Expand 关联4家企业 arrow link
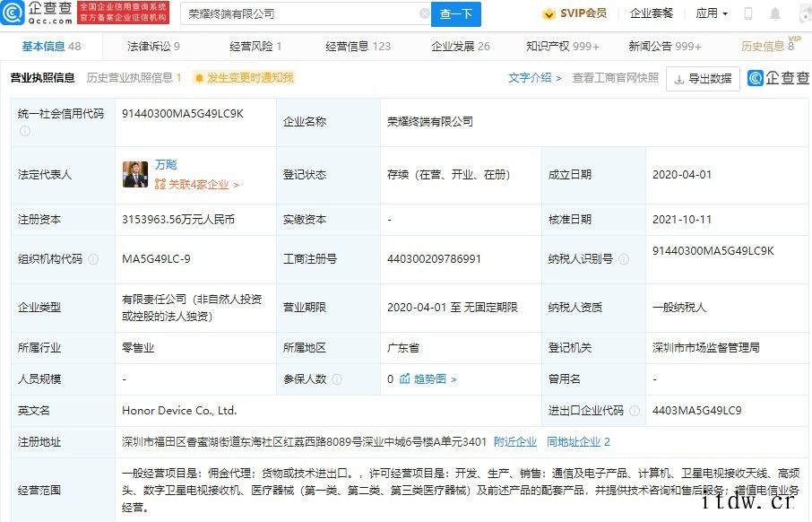The width and height of the screenshot is (812, 522). tap(236, 185)
